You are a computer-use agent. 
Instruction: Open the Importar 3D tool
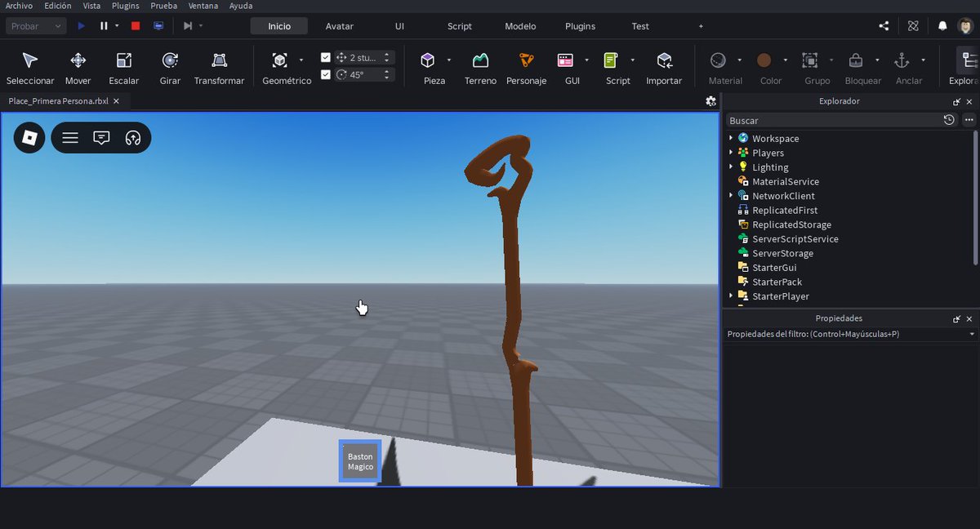point(664,69)
